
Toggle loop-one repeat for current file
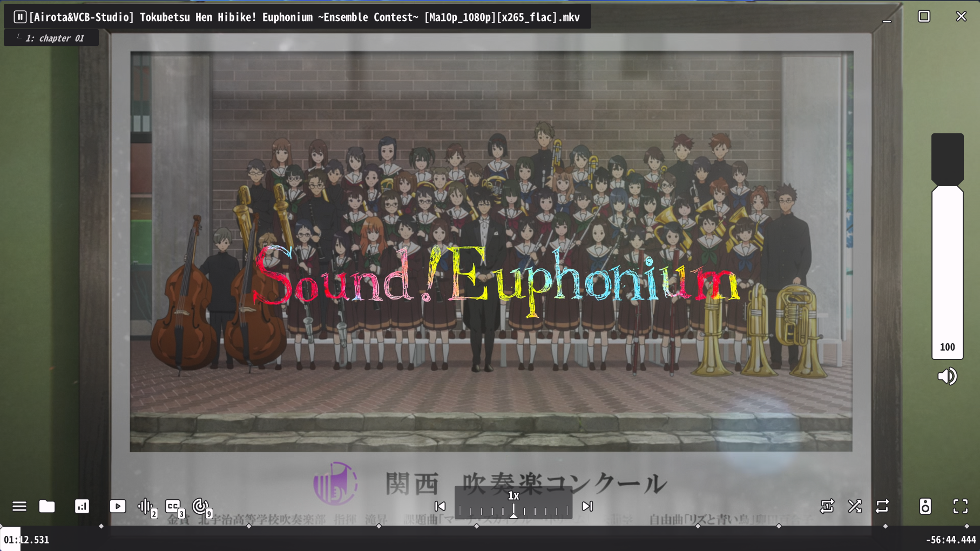(x=827, y=506)
